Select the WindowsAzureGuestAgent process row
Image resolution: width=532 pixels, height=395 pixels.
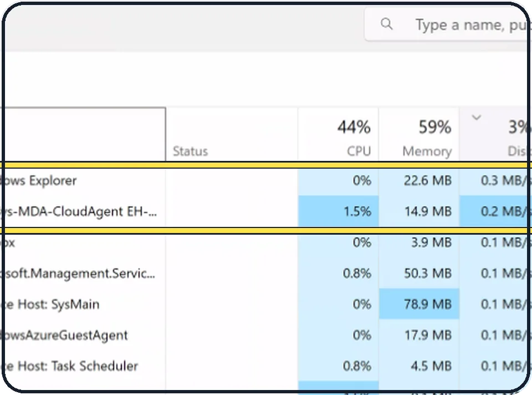[265, 335]
